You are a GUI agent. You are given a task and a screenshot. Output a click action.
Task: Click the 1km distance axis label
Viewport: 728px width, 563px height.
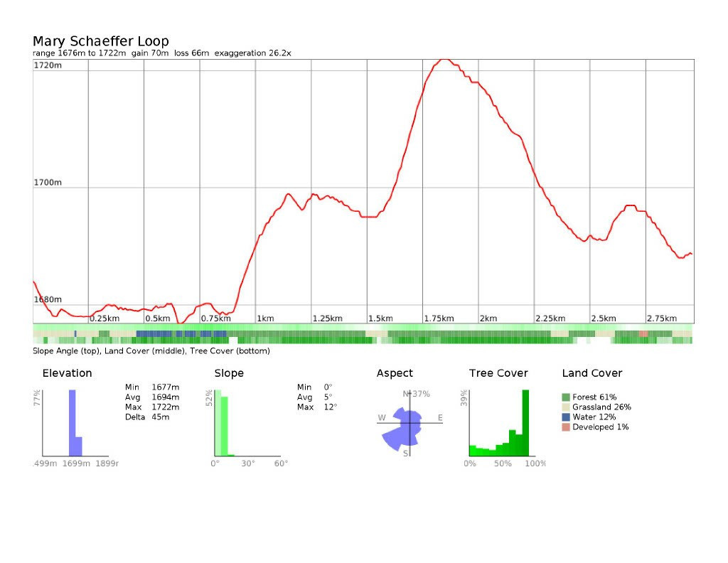[265, 318]
